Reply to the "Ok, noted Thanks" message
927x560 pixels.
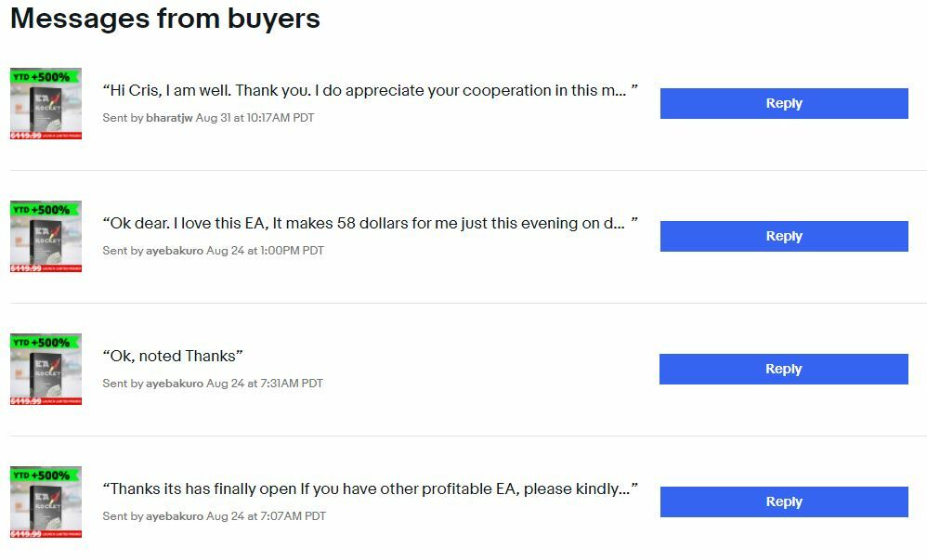783,369
